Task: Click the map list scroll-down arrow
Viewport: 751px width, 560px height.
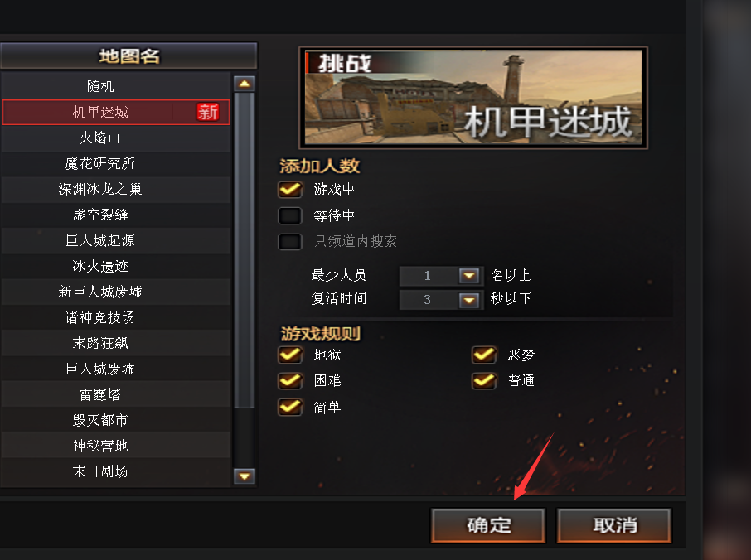Action: tap(245, 476)
